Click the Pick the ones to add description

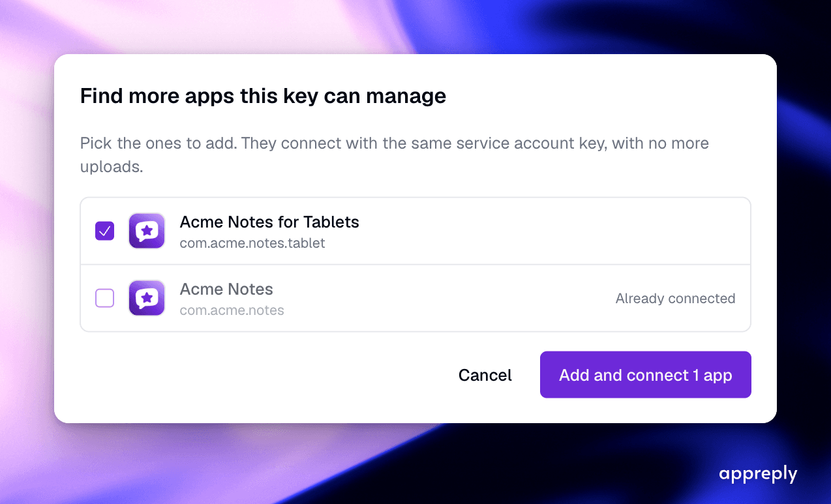click(395, 155)
